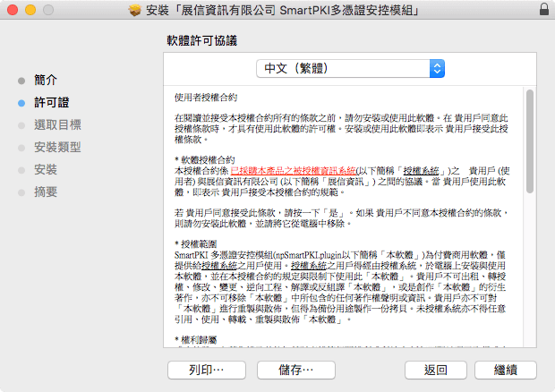Click the 使用者授權合約 heading text

206,98
